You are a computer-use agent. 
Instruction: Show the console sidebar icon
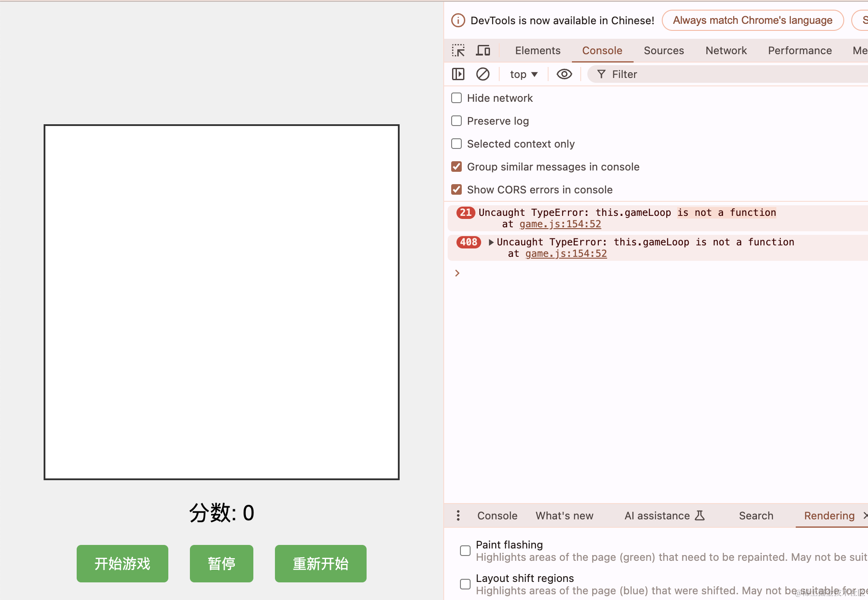tap(458, 74)
